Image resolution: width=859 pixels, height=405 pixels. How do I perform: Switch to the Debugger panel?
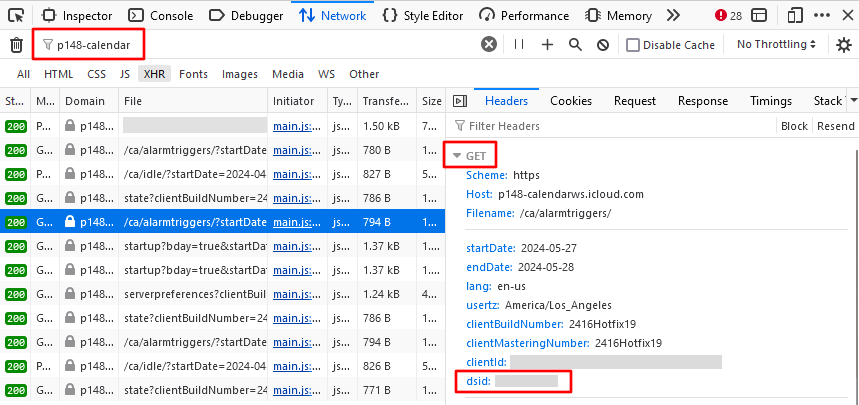247,15
